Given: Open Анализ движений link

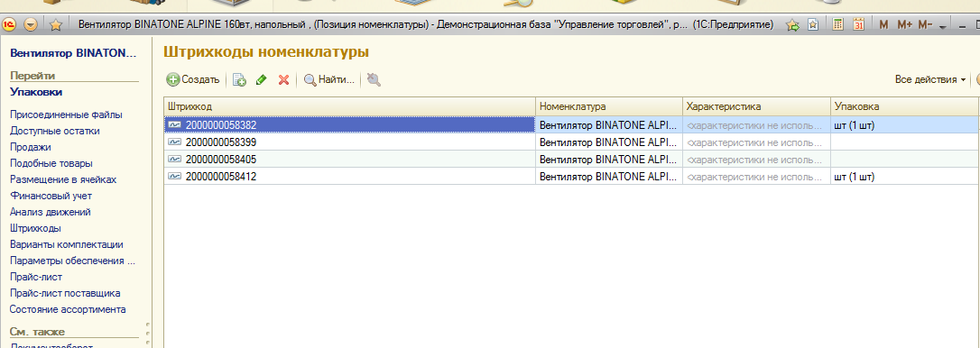Looking at the screenshot, I should [x=50, y=213].
